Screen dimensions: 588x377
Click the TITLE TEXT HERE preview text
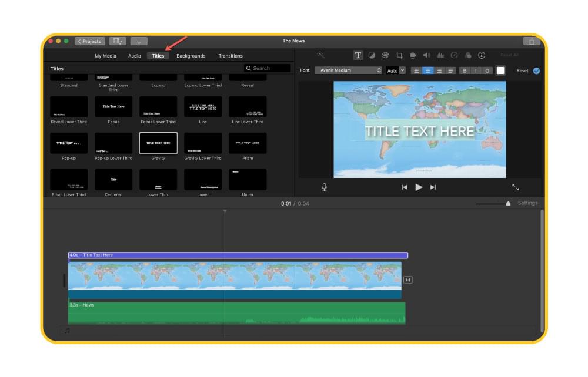click(420, 132)
